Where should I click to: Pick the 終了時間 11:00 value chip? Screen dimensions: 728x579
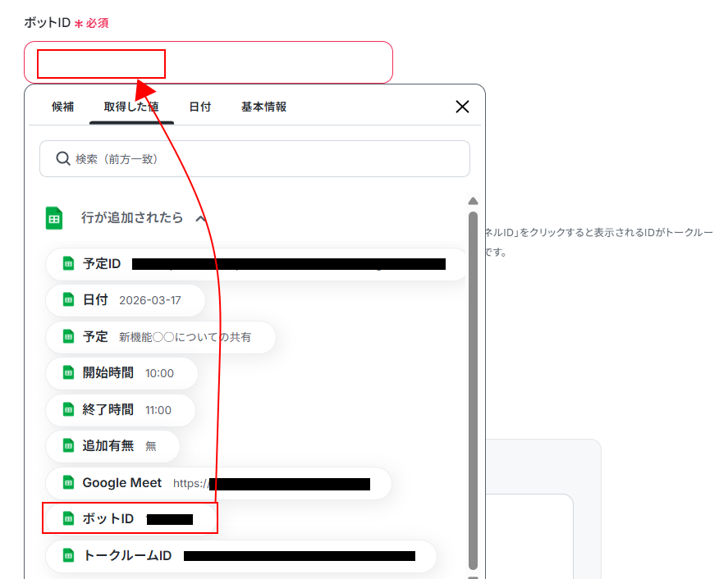121,410
